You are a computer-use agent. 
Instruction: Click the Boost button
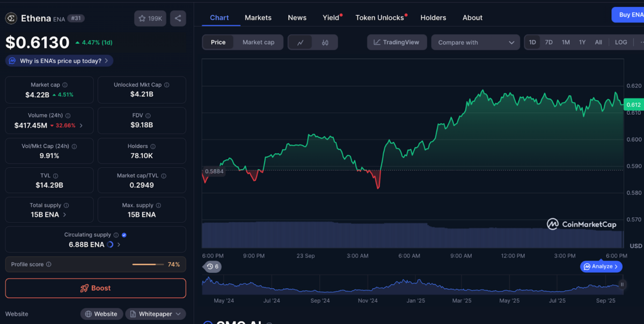tap(96, 288)
